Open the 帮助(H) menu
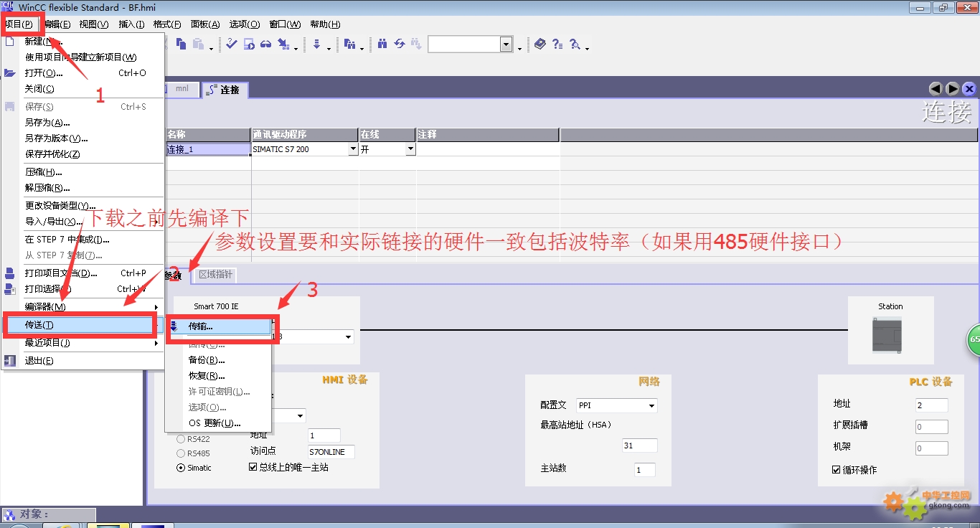Image resolution: width=980 pixels, height=528 pixels. tap(326, 24)
